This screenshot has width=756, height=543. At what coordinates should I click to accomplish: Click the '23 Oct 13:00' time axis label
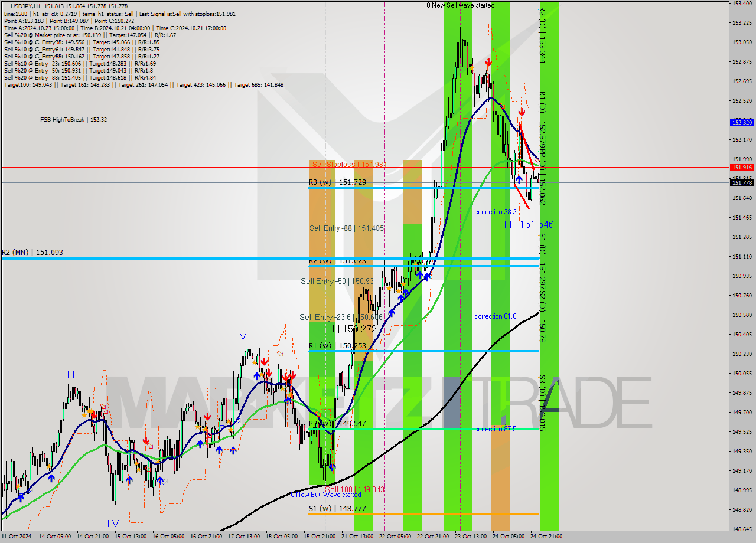point(471,537)
